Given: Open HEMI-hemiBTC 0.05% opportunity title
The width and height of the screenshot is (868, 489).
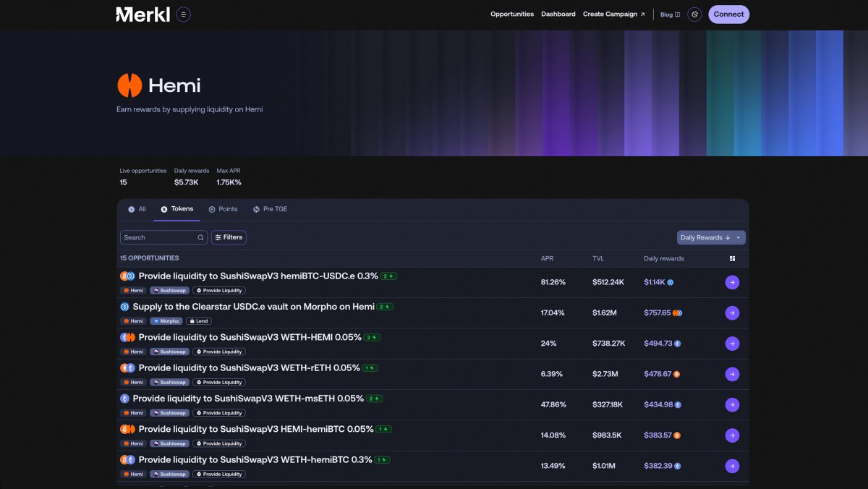Looking at the screenshot, I should click(256, 429).
